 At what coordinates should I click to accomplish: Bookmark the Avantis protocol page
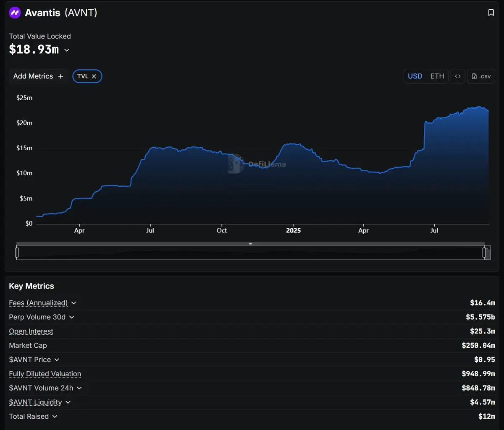pos(491,13)
